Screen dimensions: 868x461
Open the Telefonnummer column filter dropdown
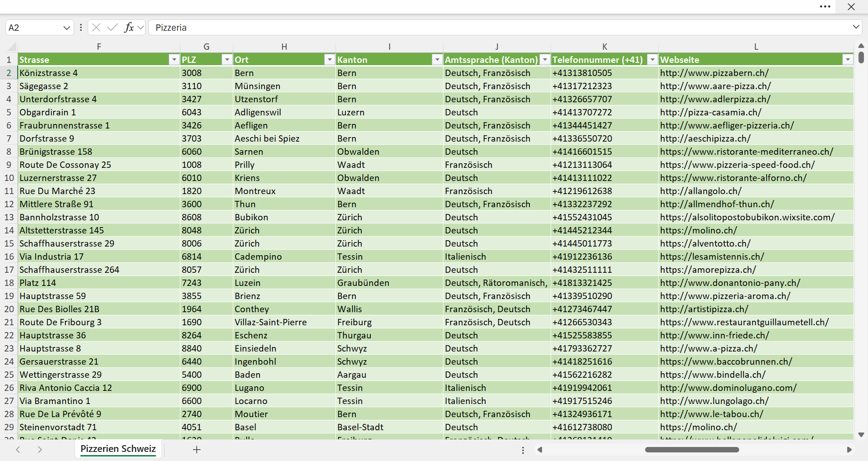(x=652, y=60)
